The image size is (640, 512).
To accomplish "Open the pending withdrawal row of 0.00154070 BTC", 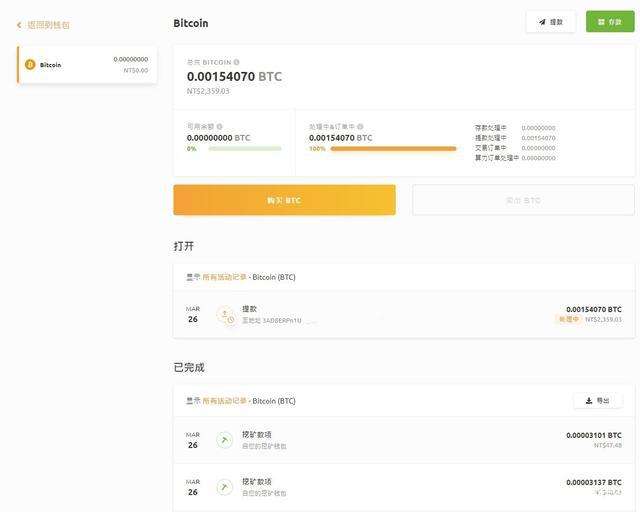I will [x=404, y=314].
